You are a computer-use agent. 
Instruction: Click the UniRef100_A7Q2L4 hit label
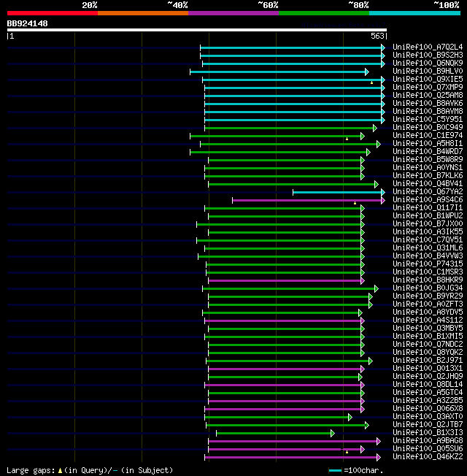pos(428,47)
